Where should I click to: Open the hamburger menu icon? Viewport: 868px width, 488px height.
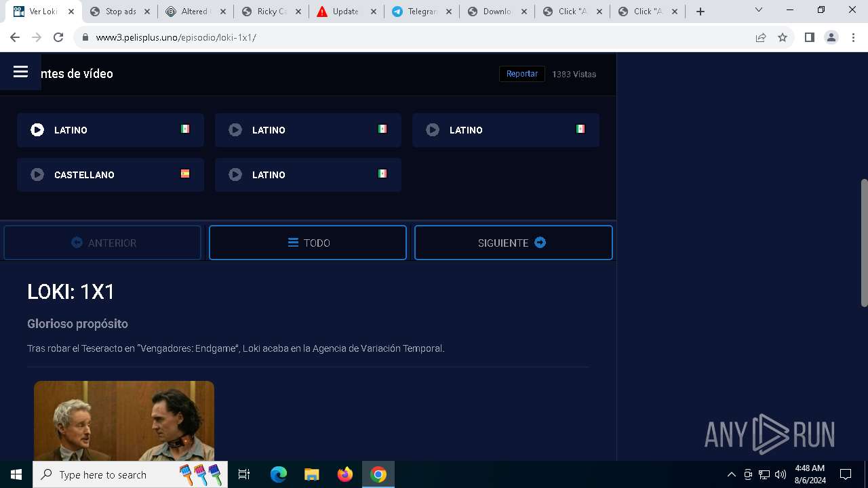click(20, 72)
